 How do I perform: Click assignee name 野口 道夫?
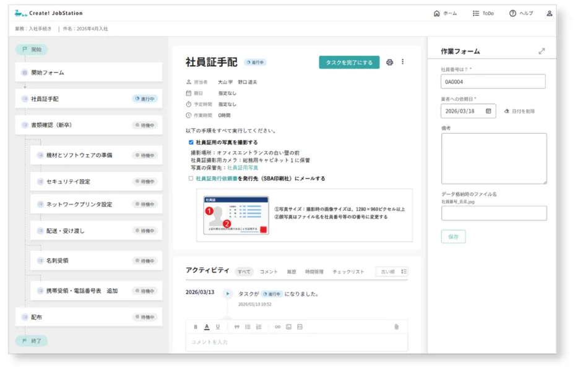(248, 82)
